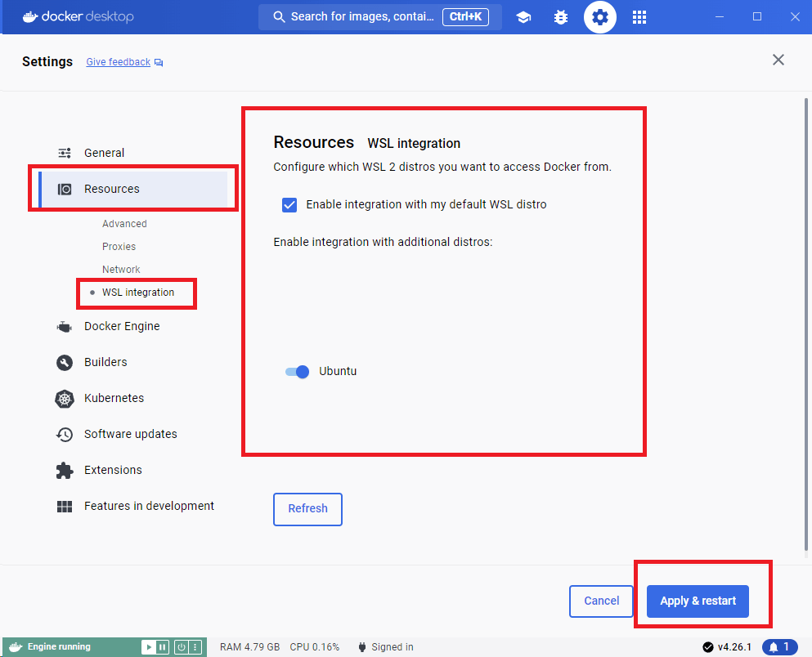The height and width of the screenshot is (657, 812).
Task: Open the Advanced resources subsection
Action: click(x=124, y=224)
